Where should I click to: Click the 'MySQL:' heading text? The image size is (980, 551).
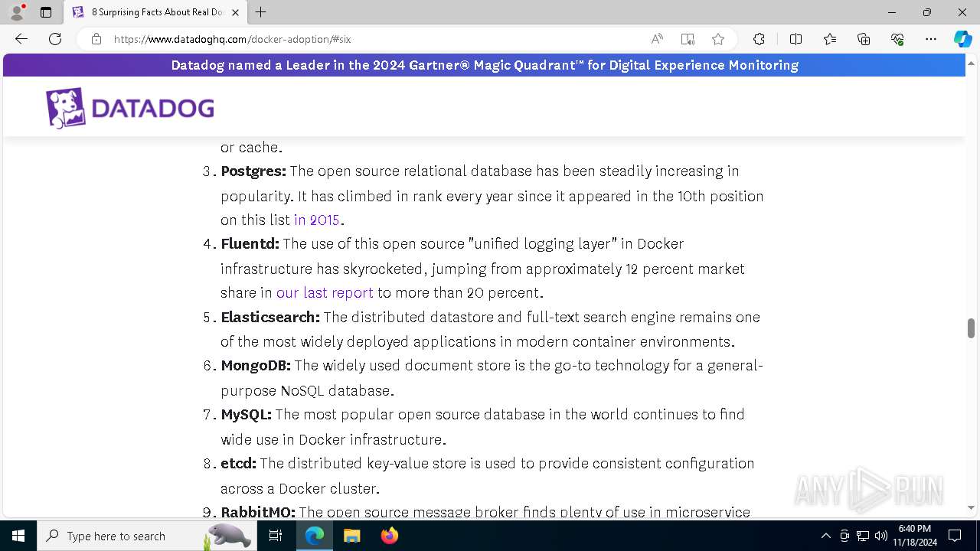pos(247,415)
